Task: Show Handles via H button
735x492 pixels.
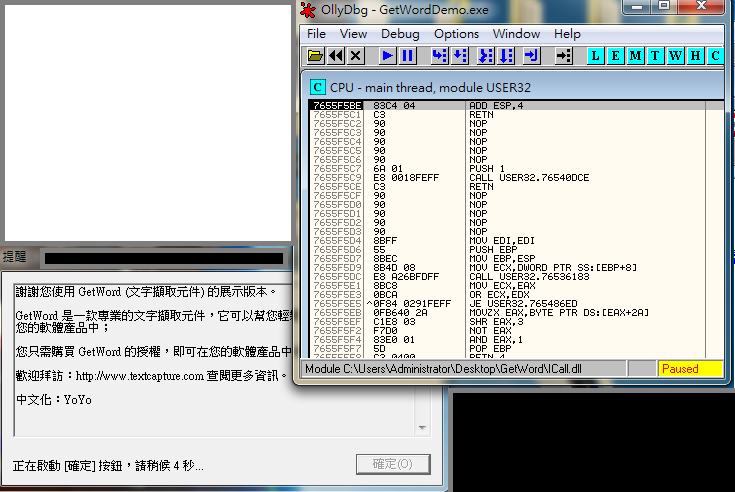Action: (696, 56)
